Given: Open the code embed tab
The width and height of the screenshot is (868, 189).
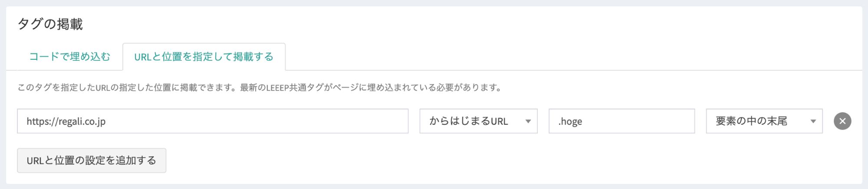Looking at the screenshot, I should pyautogui.click(x=69, y=57).
